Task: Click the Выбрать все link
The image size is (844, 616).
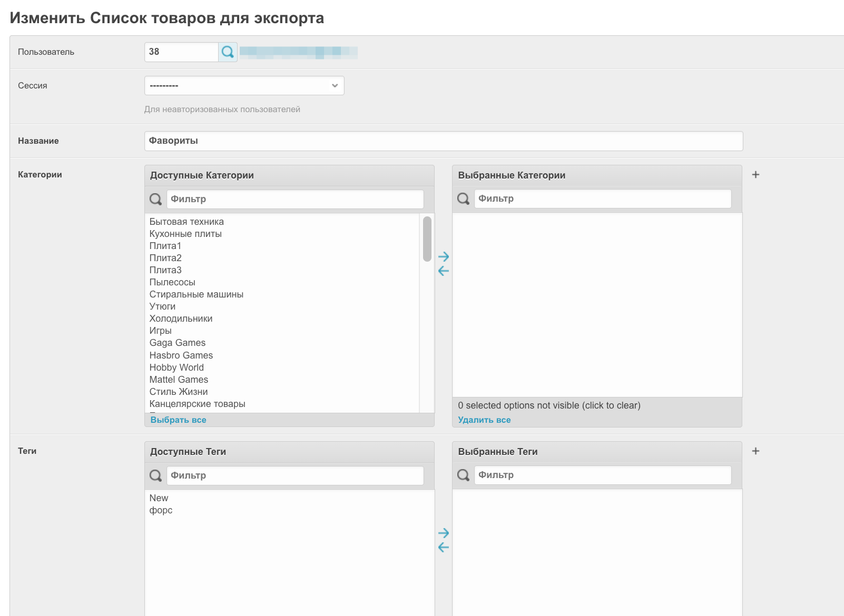Action: (178, 420)
